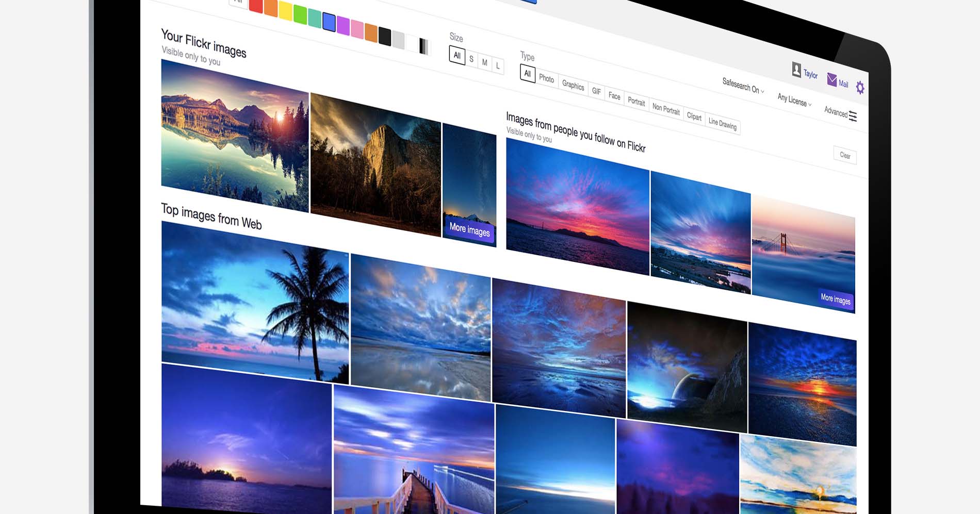Click the Taylor profile avatar icon

796,70
